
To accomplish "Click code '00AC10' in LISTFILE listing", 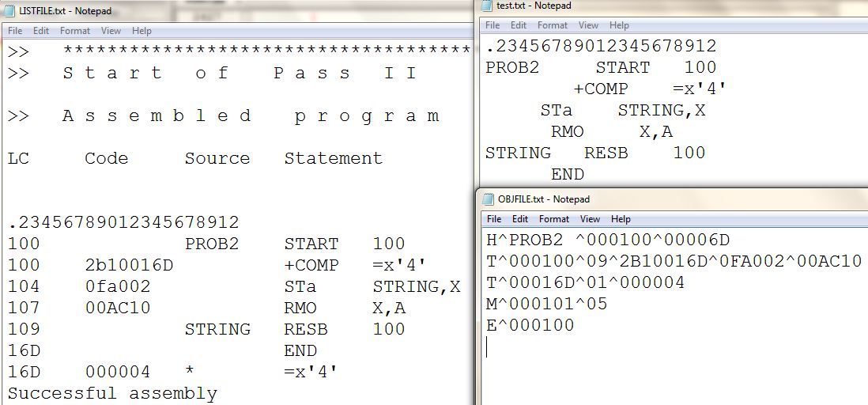I will [x=117, y=308].
